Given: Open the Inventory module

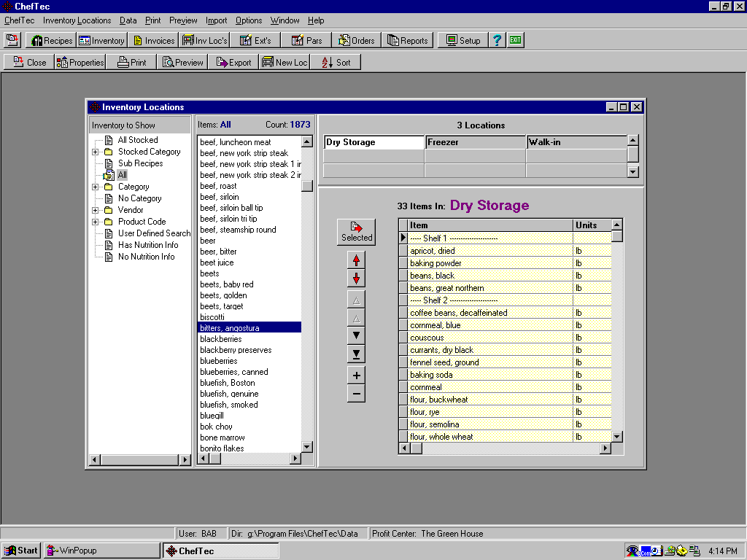Looking at the screenshot, I should click(x=101, y=40).
